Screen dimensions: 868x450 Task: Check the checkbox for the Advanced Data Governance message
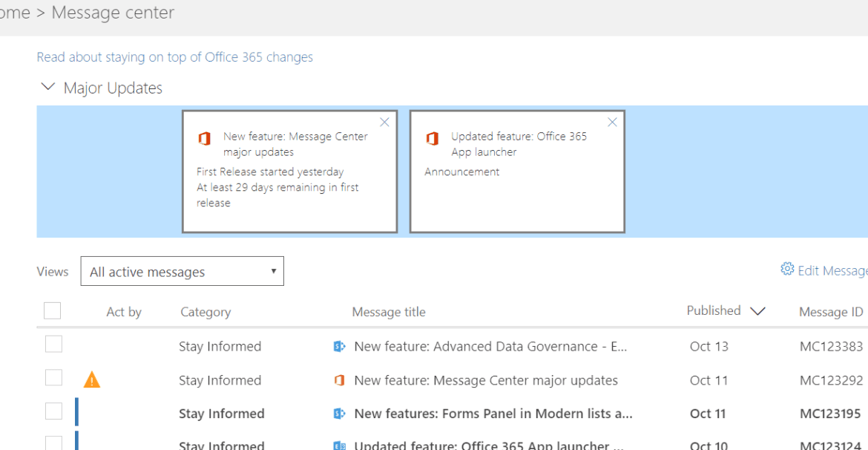pyautogui.click(x=53, y=344)
